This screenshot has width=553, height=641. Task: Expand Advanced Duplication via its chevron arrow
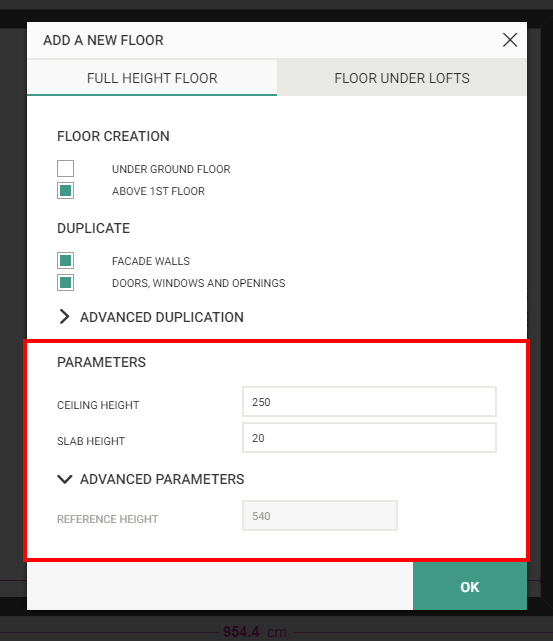(64, 316)
